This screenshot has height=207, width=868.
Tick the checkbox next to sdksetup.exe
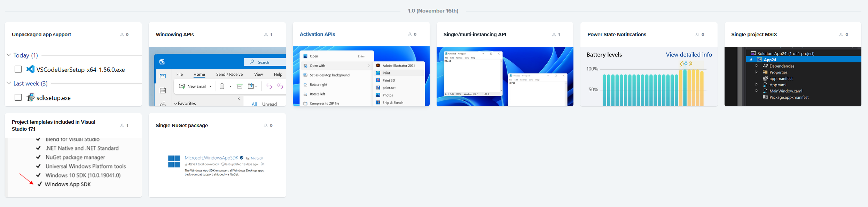[18, 98]
